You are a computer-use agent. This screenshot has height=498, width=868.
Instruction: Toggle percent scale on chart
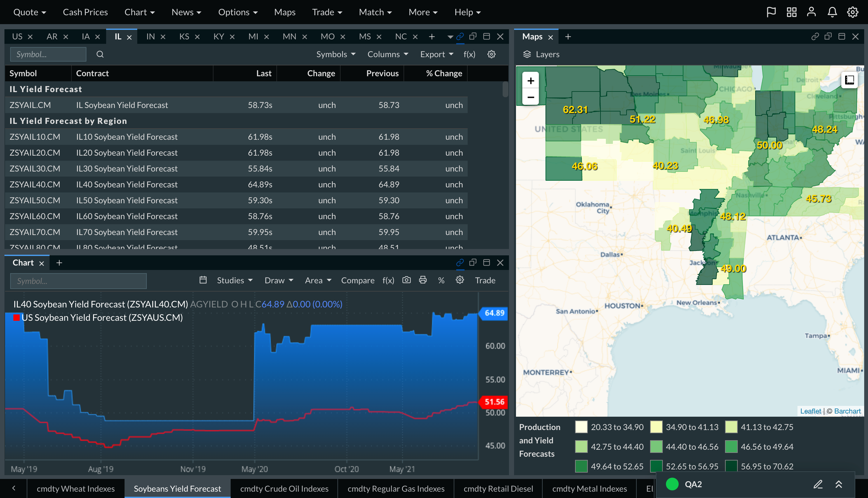click(x=441, y=280)
